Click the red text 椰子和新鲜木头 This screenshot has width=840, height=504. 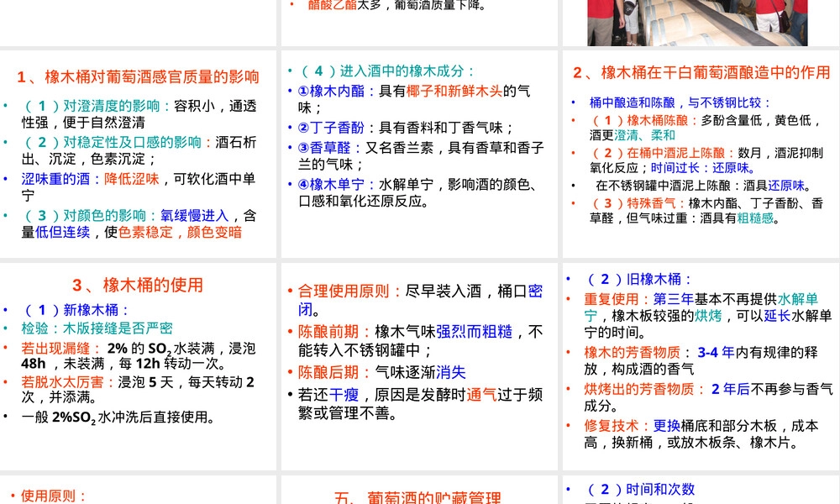point(454,91)
